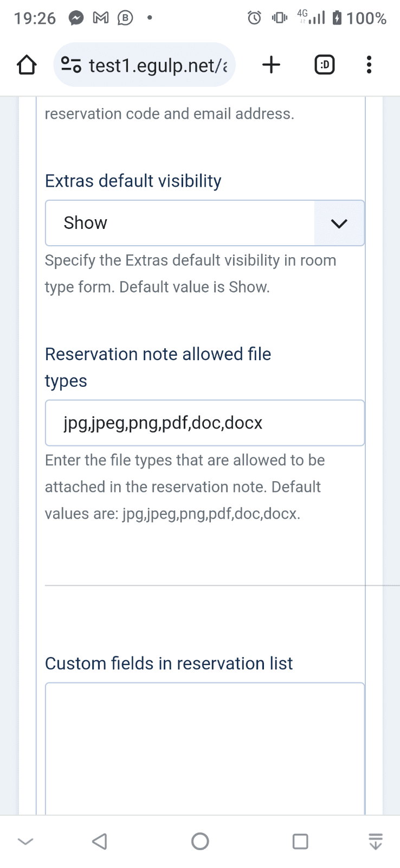
Task: Open site info icon in address bar
Action: pyautogui.click(x=71, y=65)
